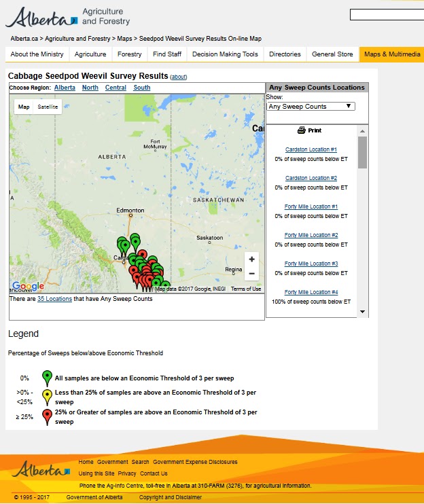
Task: Open the General Store tab
Action: click(x=332, y=54)
